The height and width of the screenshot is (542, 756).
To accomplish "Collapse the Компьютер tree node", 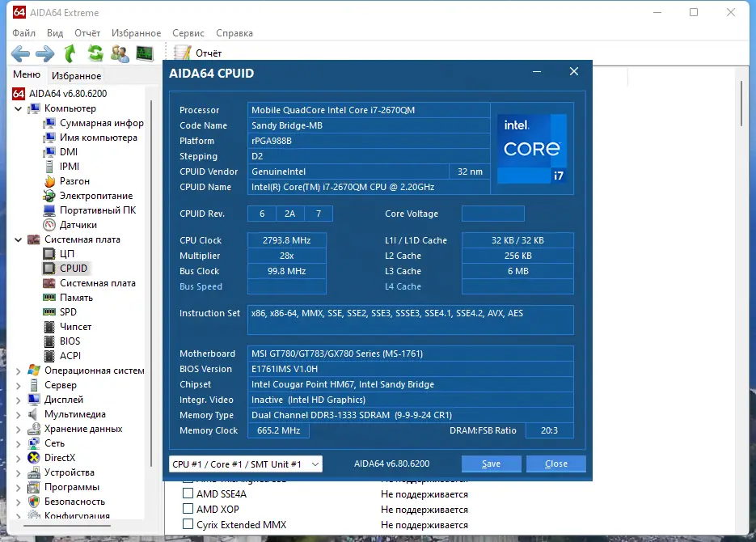I will (19, 108).
